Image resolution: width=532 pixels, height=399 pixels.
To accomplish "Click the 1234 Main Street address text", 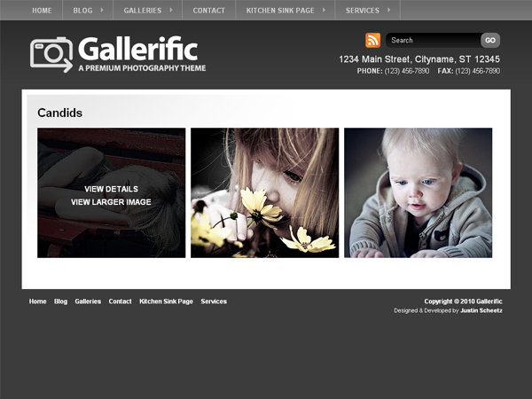I will [419, 59].
